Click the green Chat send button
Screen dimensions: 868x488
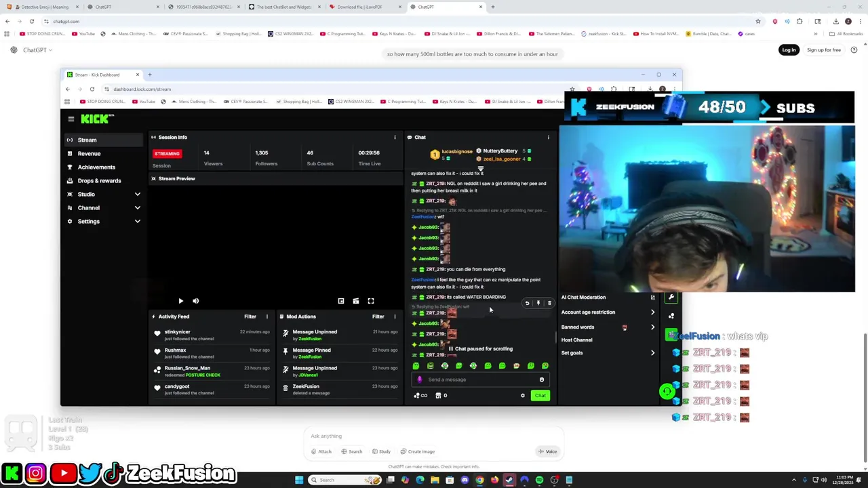pos(540,396)
